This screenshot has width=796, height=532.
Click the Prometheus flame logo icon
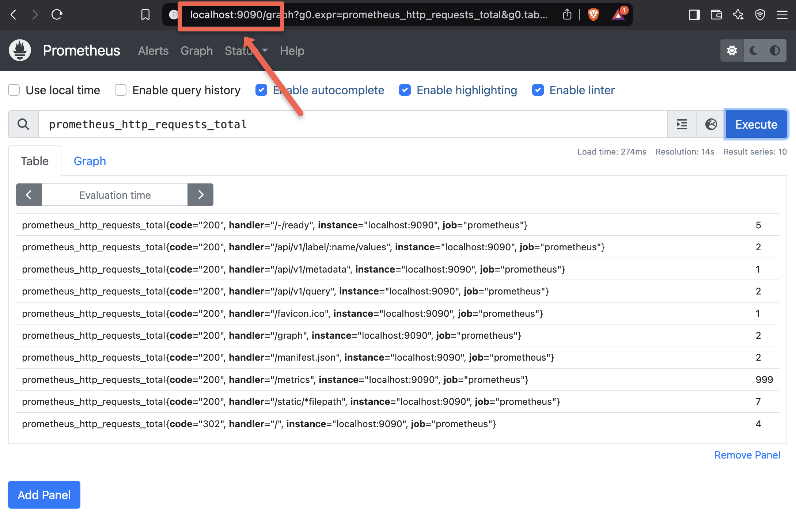pyautogui.click(x=21, y=50)
